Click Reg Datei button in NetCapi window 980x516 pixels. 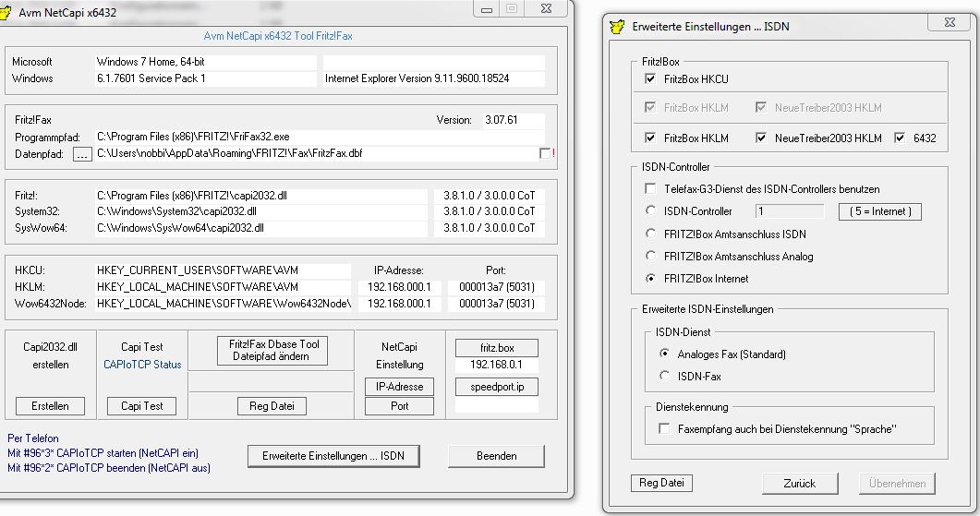(x=272, y=406)
